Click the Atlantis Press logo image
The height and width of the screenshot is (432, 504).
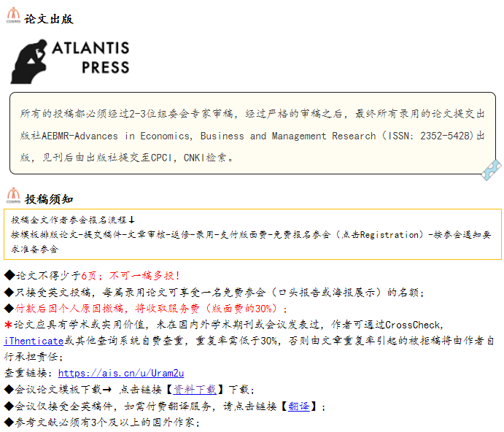(x=70, y=61)
